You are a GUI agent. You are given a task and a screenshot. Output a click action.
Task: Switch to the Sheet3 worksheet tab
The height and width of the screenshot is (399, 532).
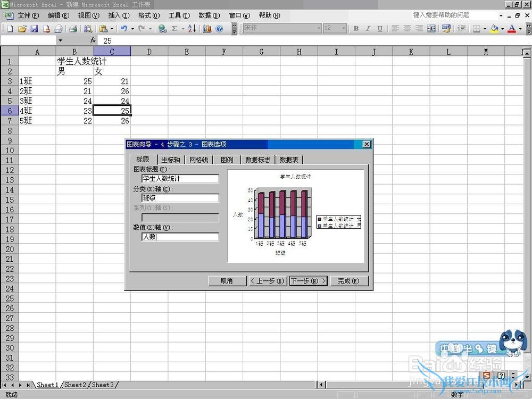coord(103,385)
